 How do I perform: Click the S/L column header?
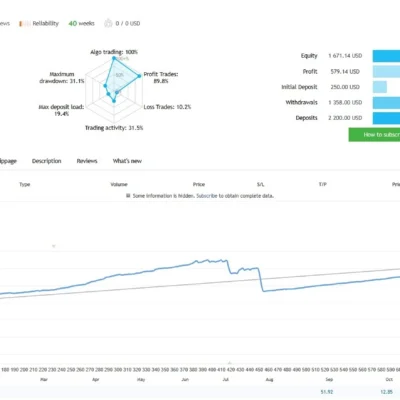pyautogui.click(x=260, y=184)
